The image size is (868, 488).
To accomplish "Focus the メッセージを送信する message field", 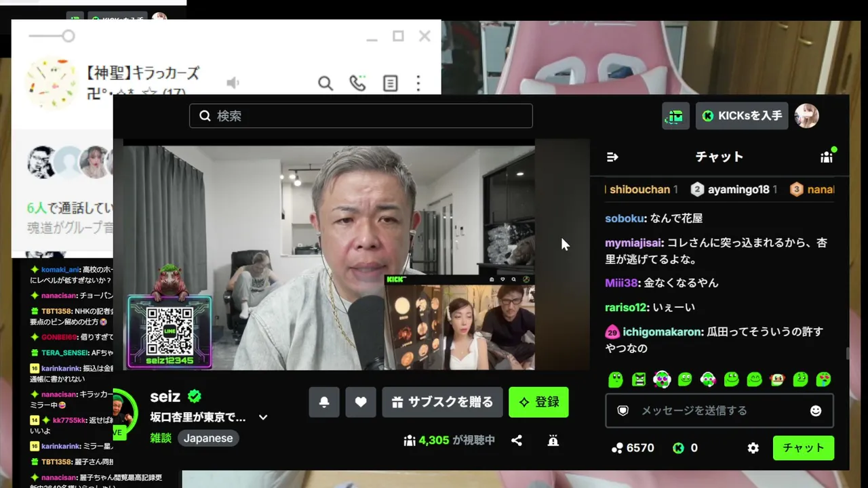I will [x=719, y=411].
